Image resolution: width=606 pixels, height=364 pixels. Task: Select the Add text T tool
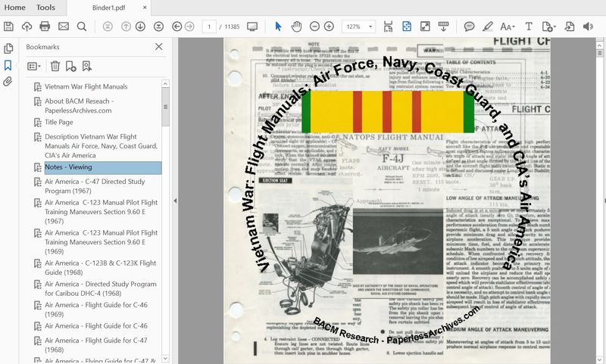tap(528, 26)
